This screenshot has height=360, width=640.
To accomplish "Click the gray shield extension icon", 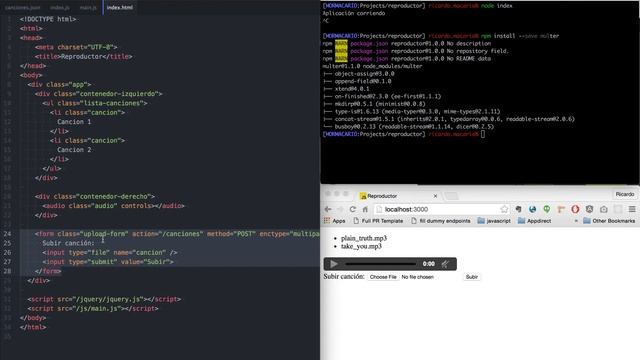I will 589,209.
